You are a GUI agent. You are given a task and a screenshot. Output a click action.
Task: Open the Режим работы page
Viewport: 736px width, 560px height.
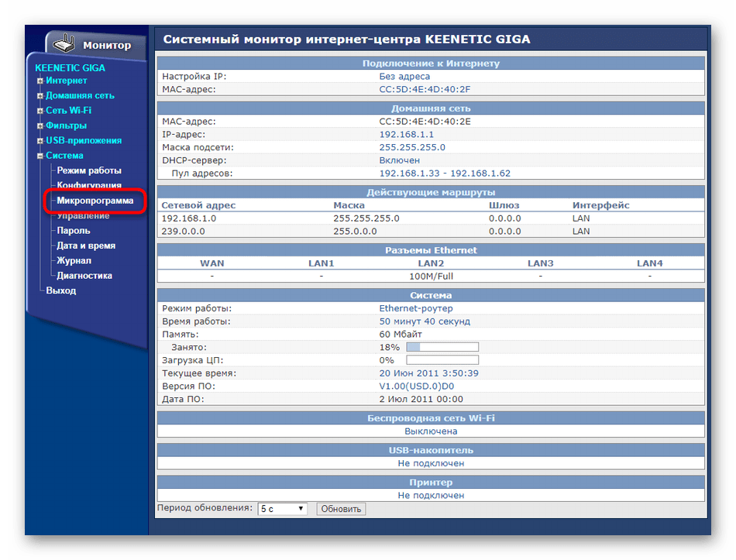88,170
